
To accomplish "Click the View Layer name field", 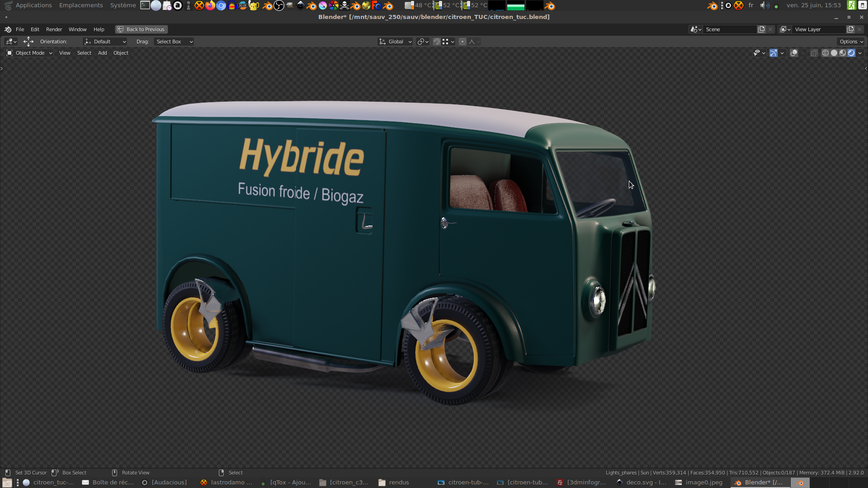I will 819,29.
